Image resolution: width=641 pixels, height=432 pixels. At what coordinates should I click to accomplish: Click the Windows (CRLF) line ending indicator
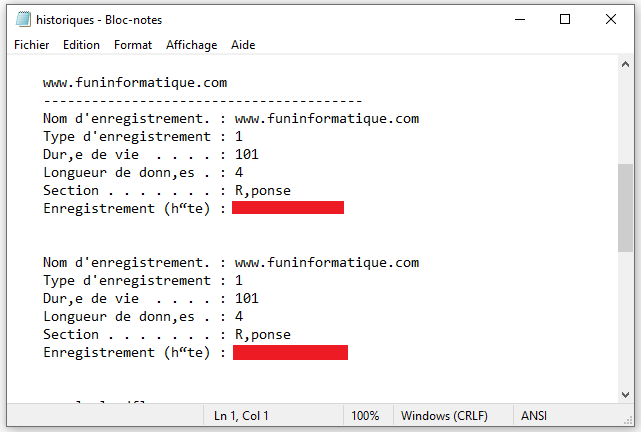click(x=444, y=416)
